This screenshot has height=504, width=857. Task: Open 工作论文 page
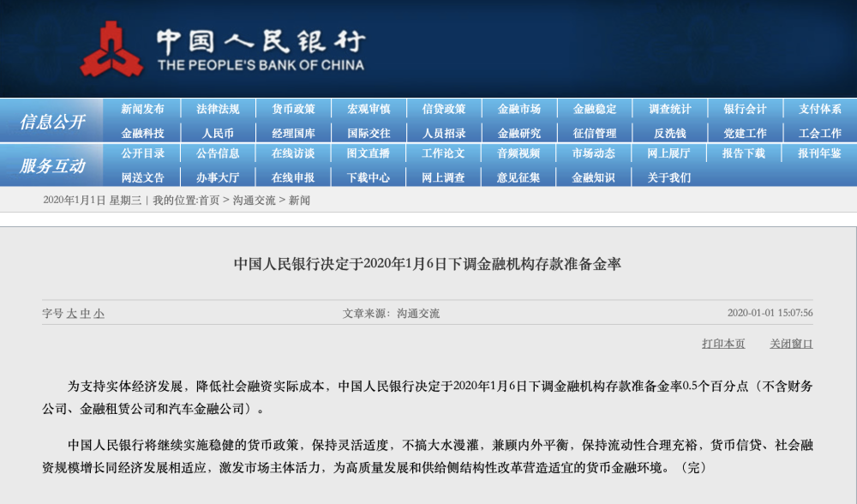click(x=443, y=153)
